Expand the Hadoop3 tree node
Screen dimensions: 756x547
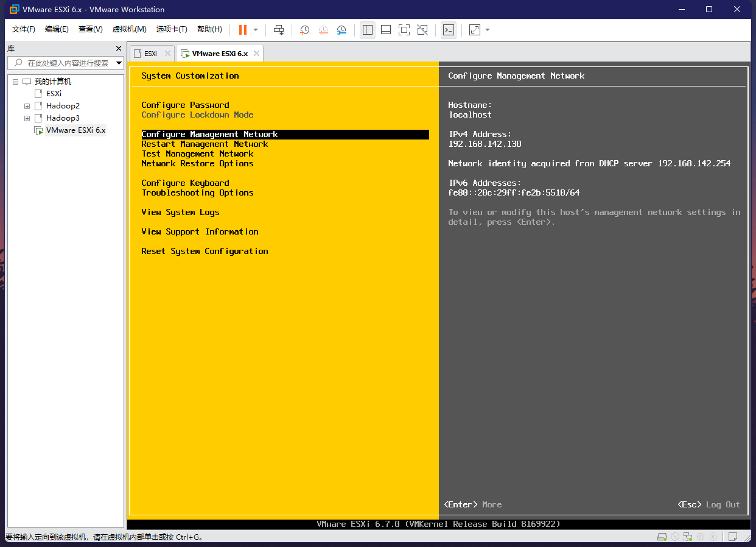click(27, 118)
